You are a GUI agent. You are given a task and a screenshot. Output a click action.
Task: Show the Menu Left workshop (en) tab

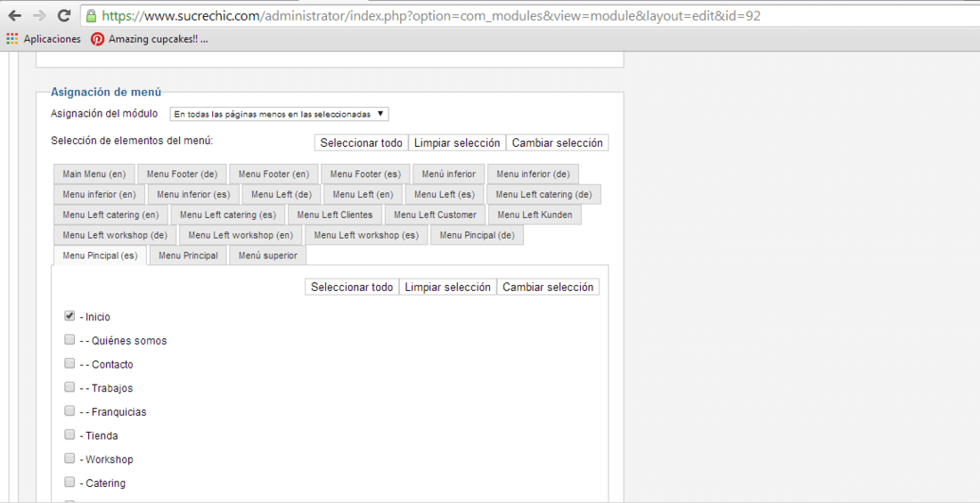(x=241, y=235)
